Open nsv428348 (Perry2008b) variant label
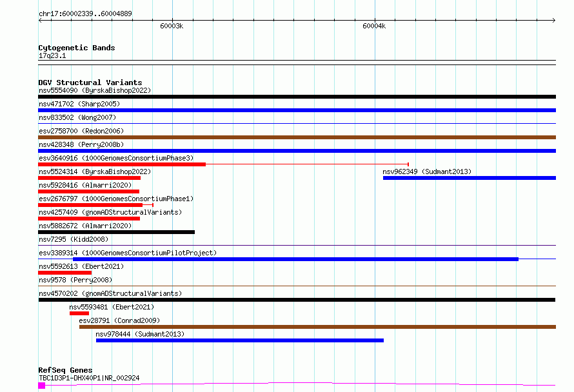The width and height of the screenshot is (574, 392). (81, 144)
